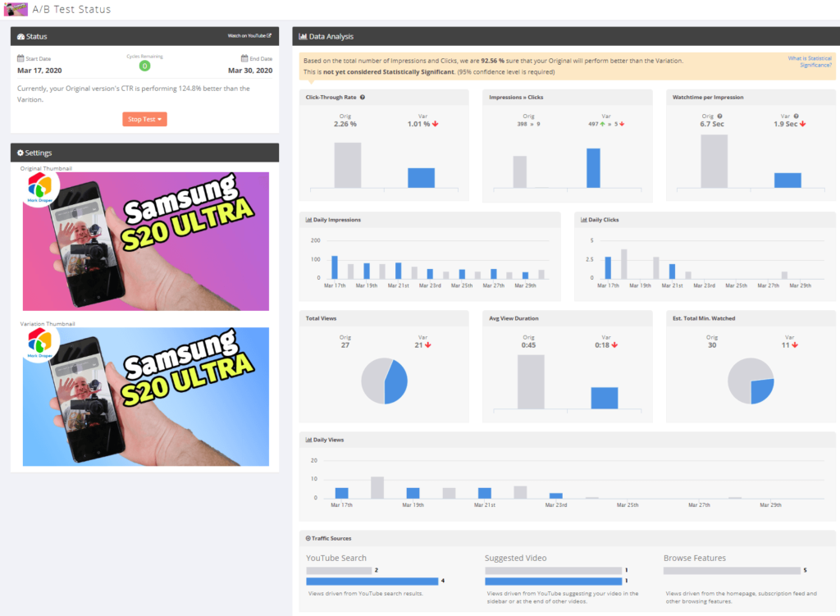
Task: Click the 'Mar 17, 2020' start date
Action: pyautogui.click(x=39, y=71)
